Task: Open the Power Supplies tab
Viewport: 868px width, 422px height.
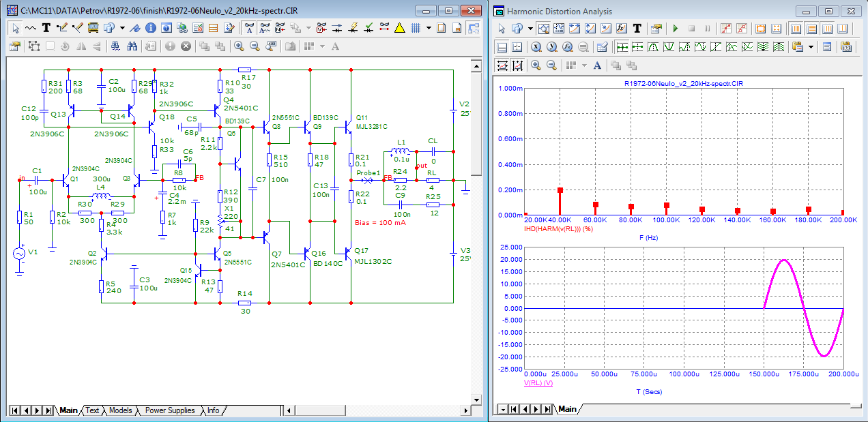Action: coord(170,410)
